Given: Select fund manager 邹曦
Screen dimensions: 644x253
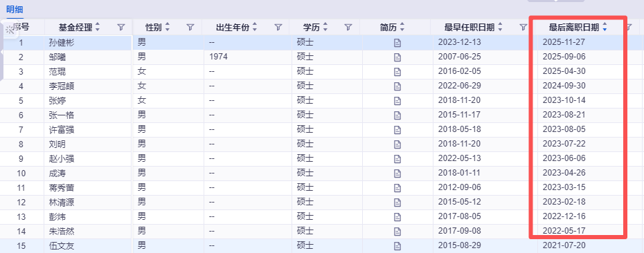Looking at the screenshot, I should tap(57, 57).
